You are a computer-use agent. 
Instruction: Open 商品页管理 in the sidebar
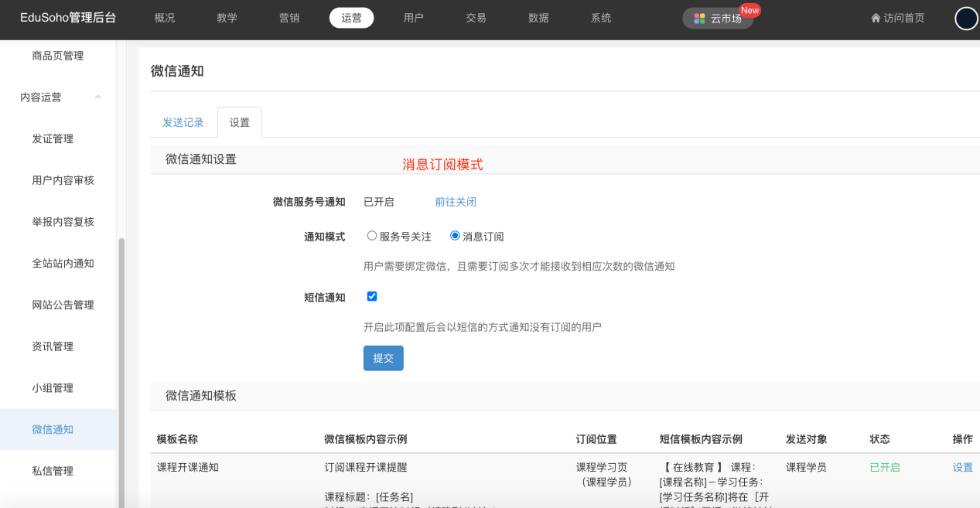coord(58,56)
